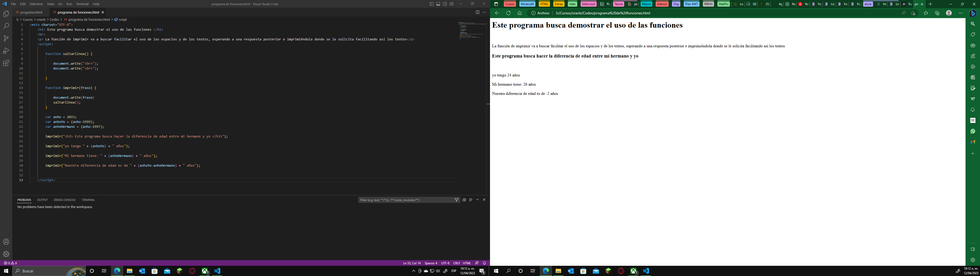
Task: Collapse all entries in the Problems panel
Action: [464, 200]
